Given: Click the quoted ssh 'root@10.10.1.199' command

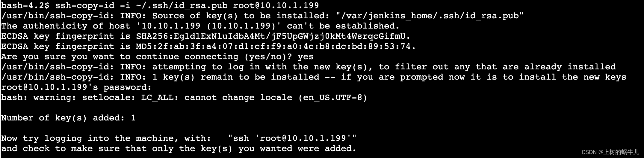Looking at the screenshot, I should coord(292,138).
